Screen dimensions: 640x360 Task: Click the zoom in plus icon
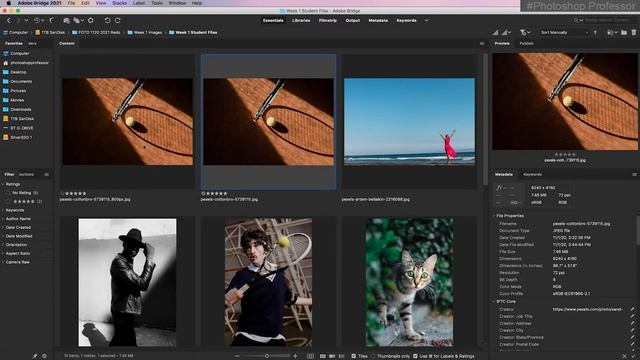296,356
